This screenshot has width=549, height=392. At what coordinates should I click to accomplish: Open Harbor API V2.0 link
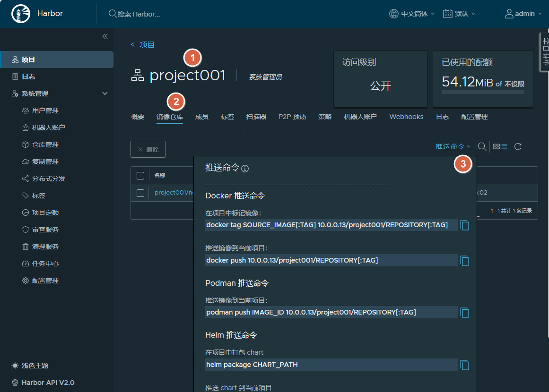tap(43, 383)
